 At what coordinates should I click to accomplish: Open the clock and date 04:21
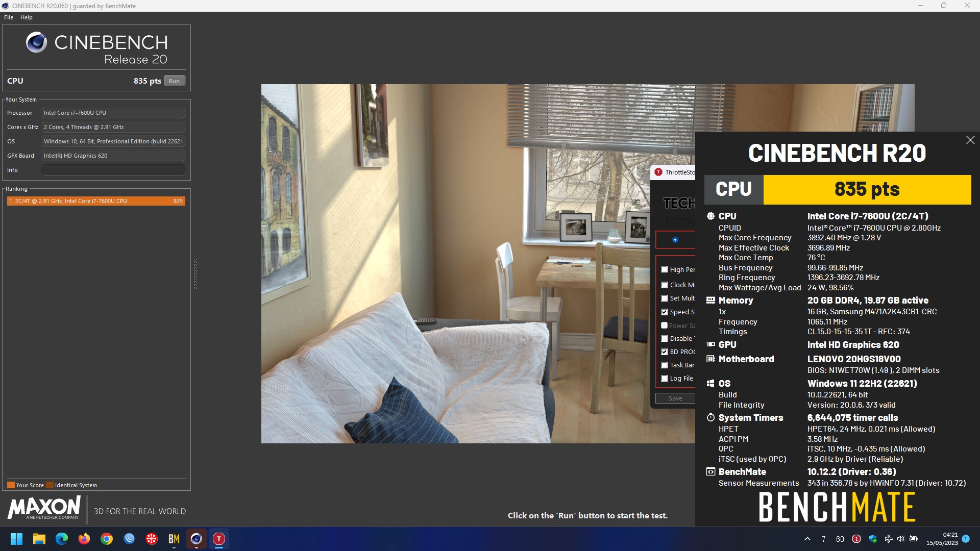(942, 539)
